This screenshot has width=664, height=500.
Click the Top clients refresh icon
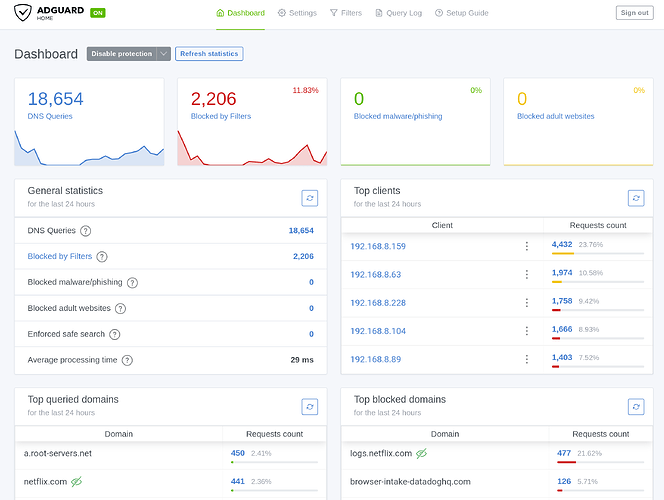636,198
